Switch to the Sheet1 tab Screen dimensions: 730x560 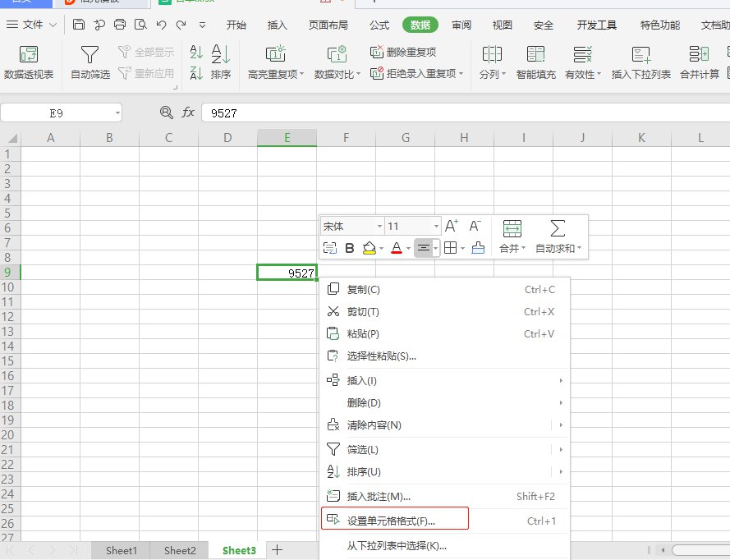tap(121, 550)
